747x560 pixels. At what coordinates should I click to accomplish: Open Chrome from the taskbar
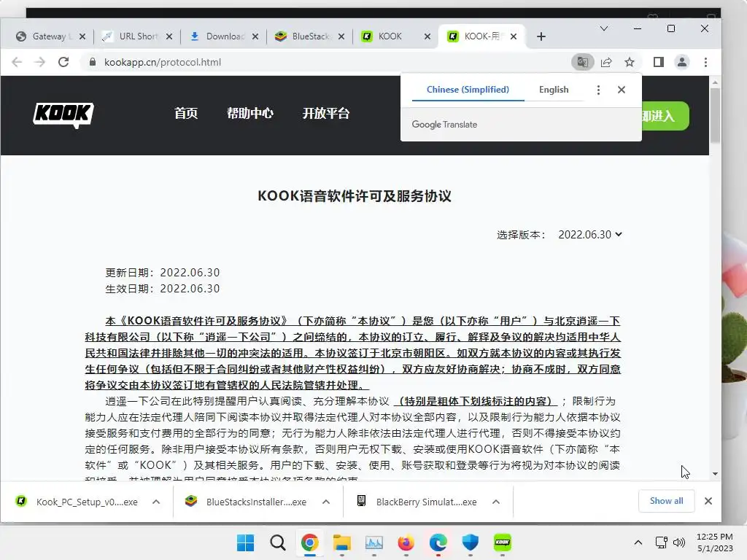click(x=309, y=542)
